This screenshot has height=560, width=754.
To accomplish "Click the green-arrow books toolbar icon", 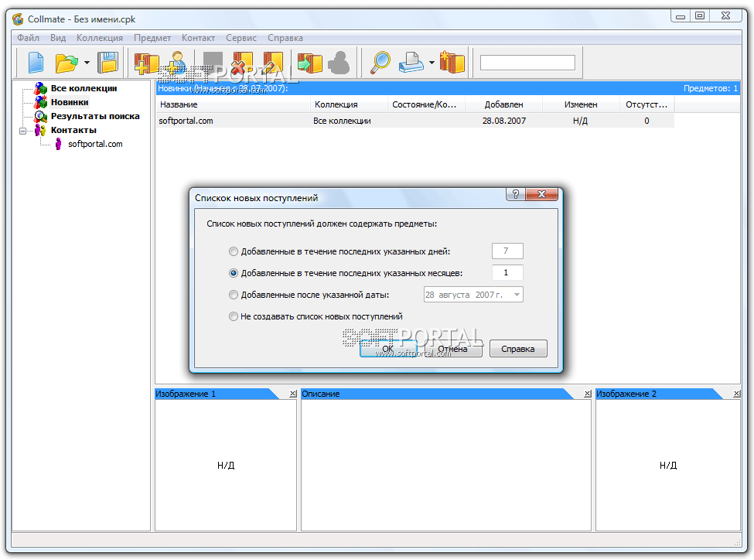I will click(310, 63).
